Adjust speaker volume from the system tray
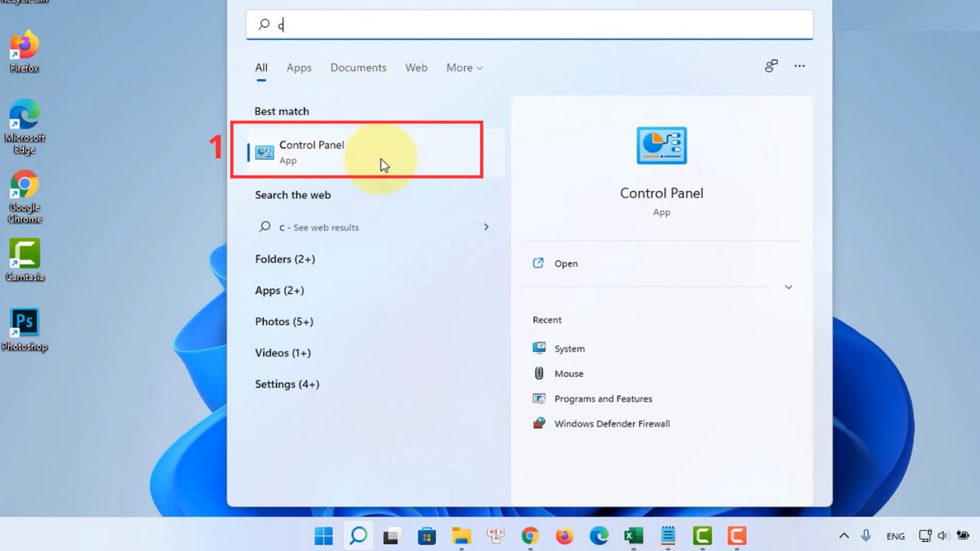This screenshot has height=551, width=980. tap(945, 535)
